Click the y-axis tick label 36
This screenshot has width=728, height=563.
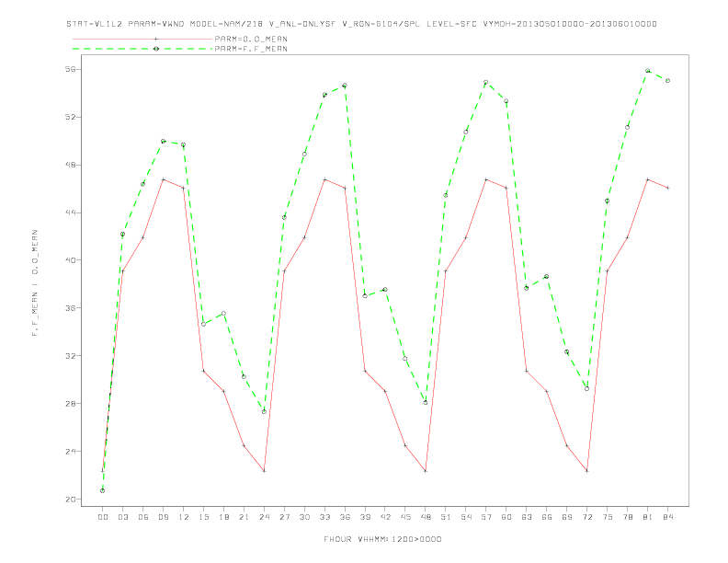73,308
